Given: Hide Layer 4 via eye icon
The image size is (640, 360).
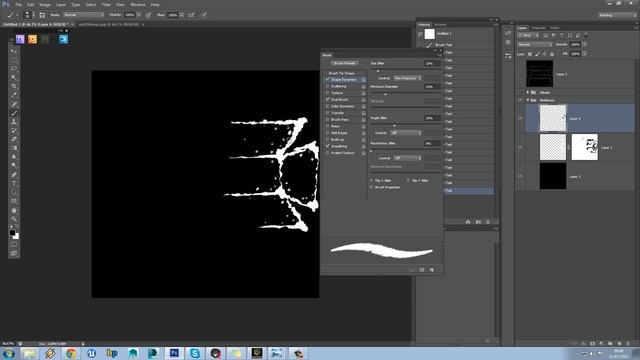Looking at the screenshot, I should coord(520,118).
